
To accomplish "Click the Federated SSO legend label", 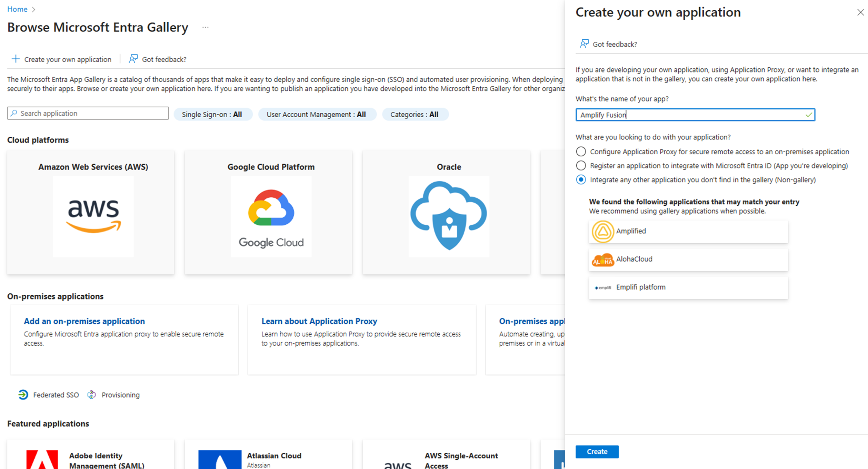I will [56, 395].
